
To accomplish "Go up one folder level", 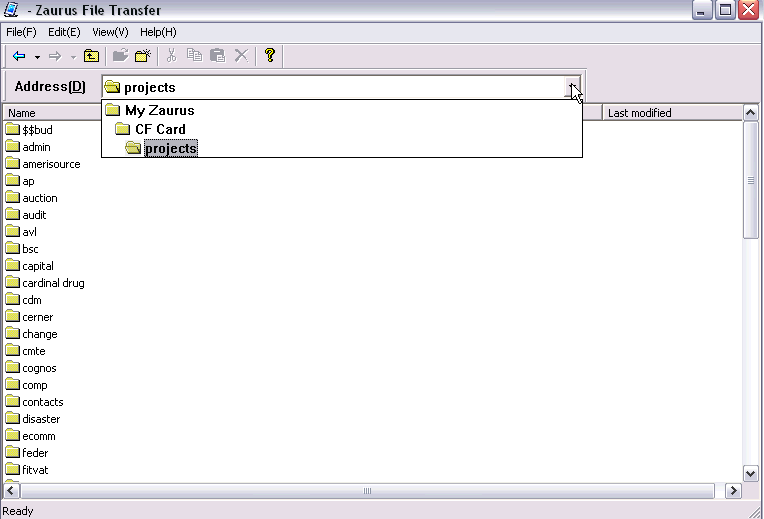I will [91, 56].
